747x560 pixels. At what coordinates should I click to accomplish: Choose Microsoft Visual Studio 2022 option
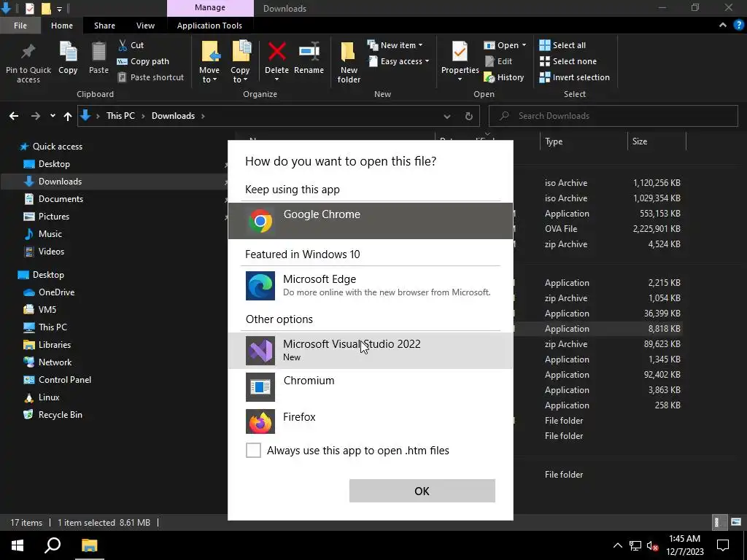371,351
